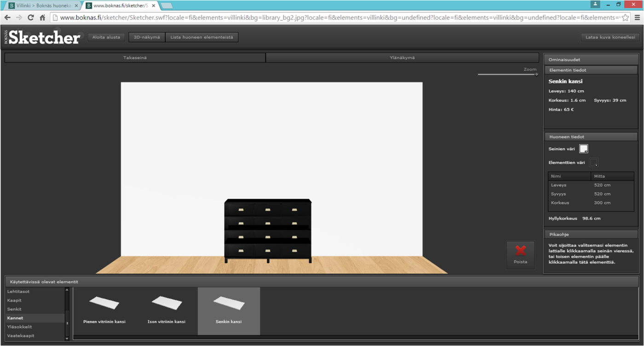Click the browser reload icon
Viewport: 644px width, 346px height.
pos(31,17)
